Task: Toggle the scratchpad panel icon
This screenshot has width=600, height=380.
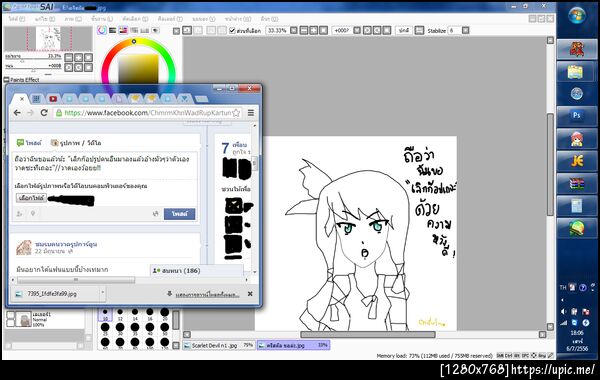Action: click(155, 30)
